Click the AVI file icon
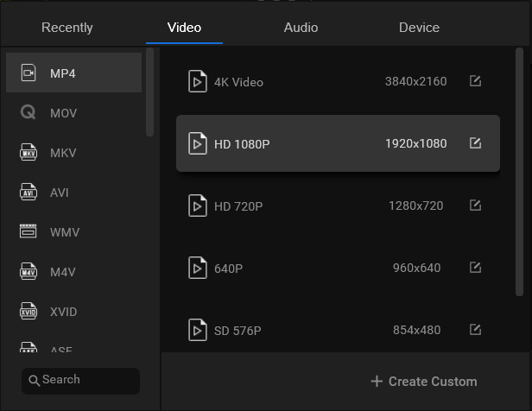Image resolution: width=532 pixels, height=411 pixels. [28, 192]
